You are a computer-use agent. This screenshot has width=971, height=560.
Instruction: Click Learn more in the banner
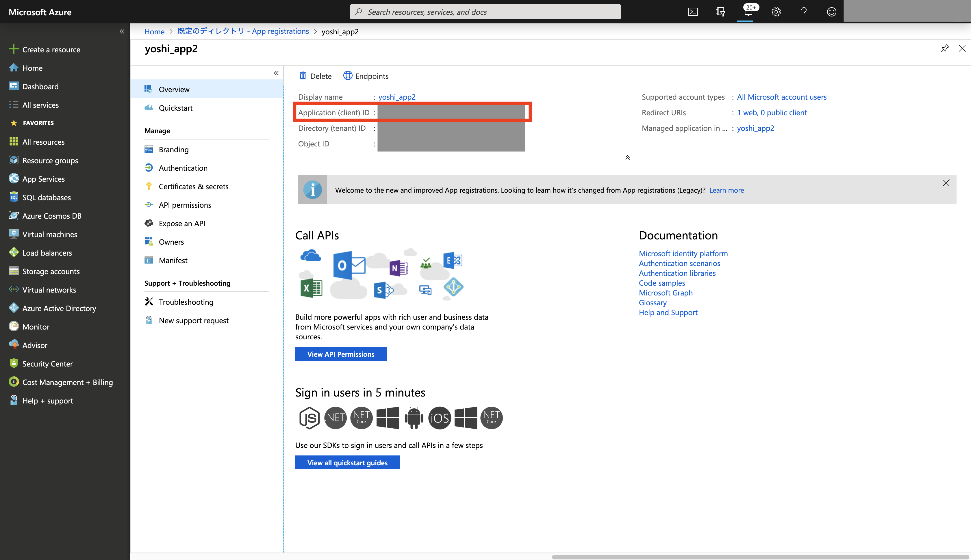pos(727,190)
